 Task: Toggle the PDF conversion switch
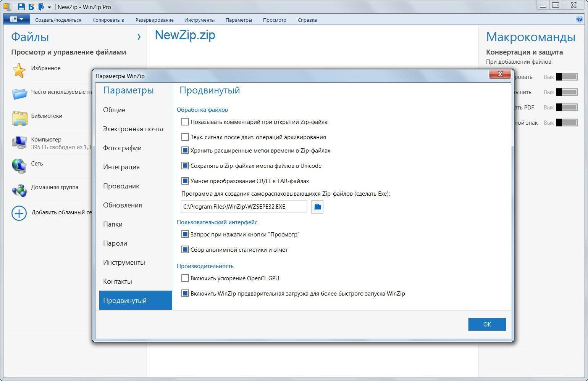pos(567,108)
